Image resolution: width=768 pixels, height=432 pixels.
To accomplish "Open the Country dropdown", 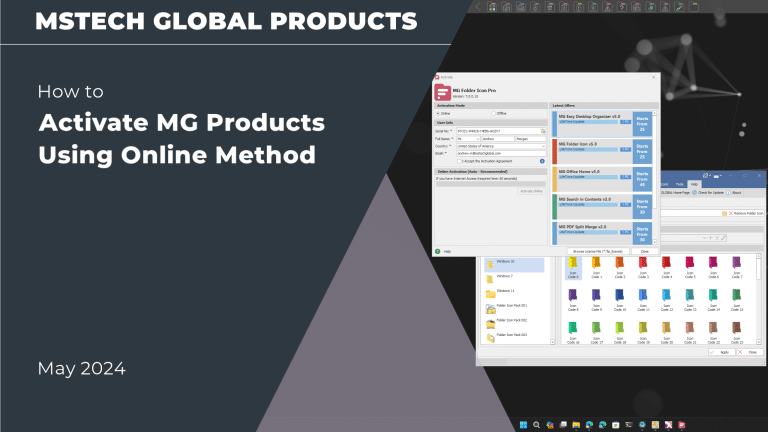I will click(501, 146).
